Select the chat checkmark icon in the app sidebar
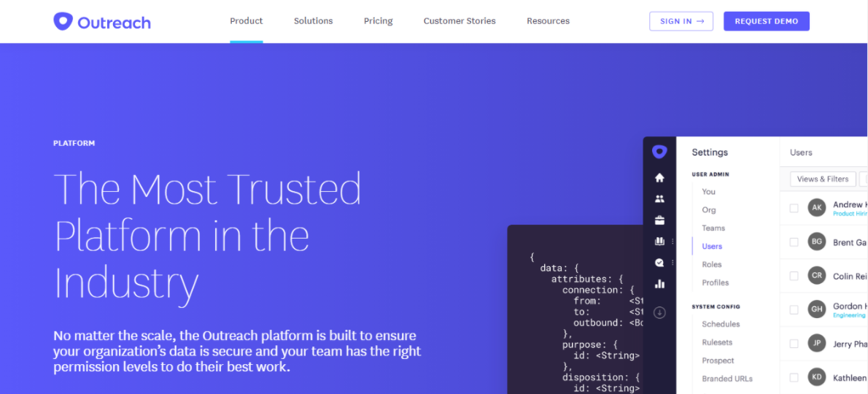The height and width of the screenshot is (394, 868). tap(659, 263)
